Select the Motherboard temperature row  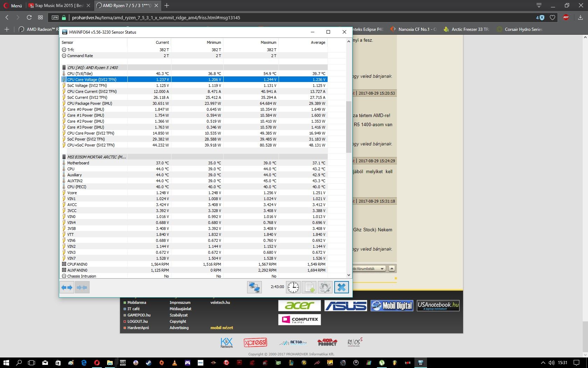click(194, 163)
